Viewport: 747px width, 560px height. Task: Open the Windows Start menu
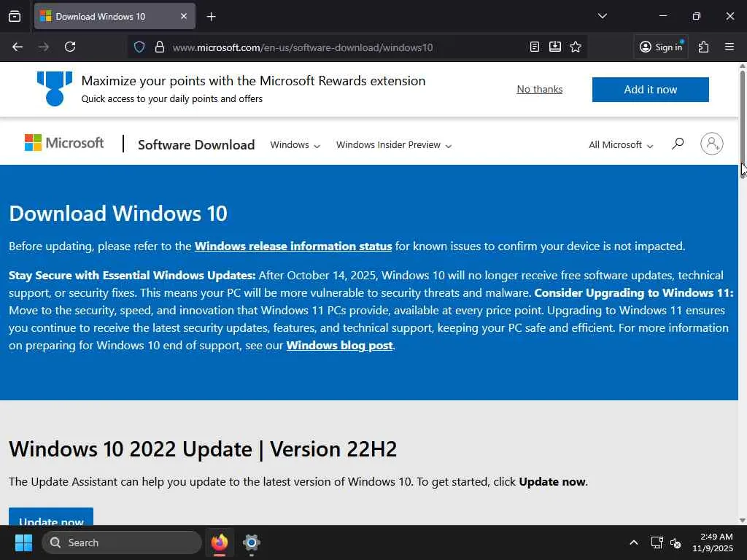tap(23, 542)
